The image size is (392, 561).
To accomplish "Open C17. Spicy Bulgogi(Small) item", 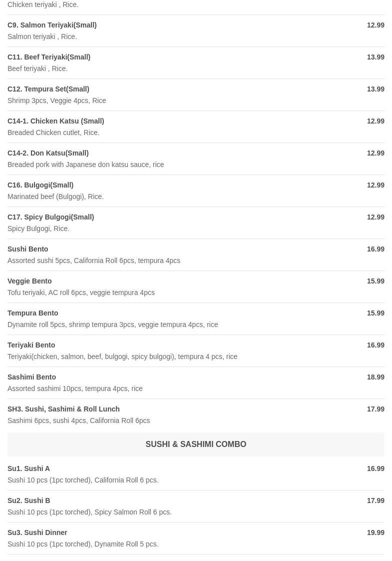I will (x=51, y=217).
